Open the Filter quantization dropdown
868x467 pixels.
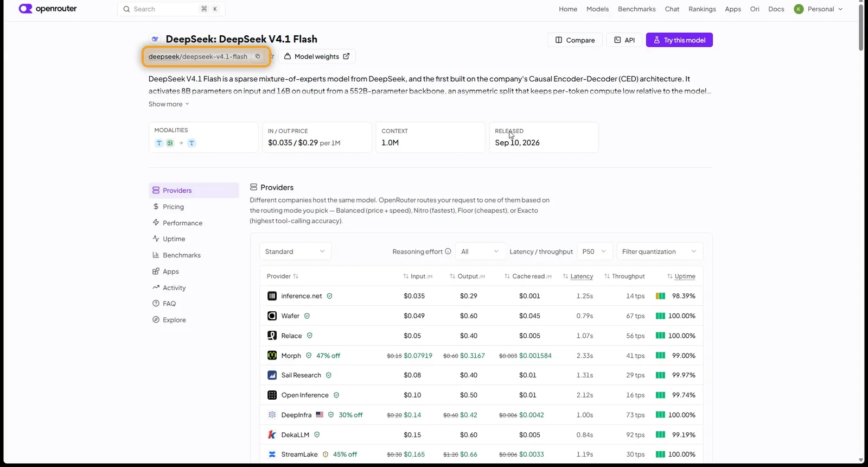point(660,251)
